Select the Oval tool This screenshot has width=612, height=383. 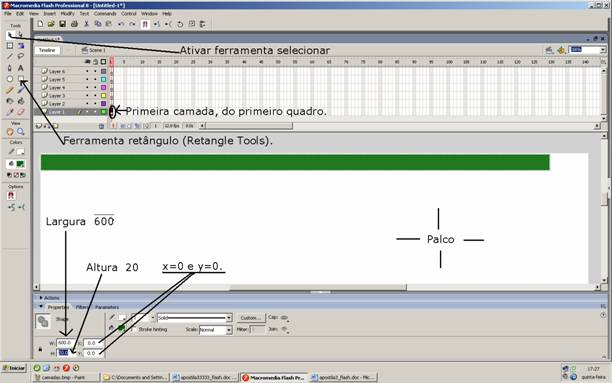click(10, 79)
